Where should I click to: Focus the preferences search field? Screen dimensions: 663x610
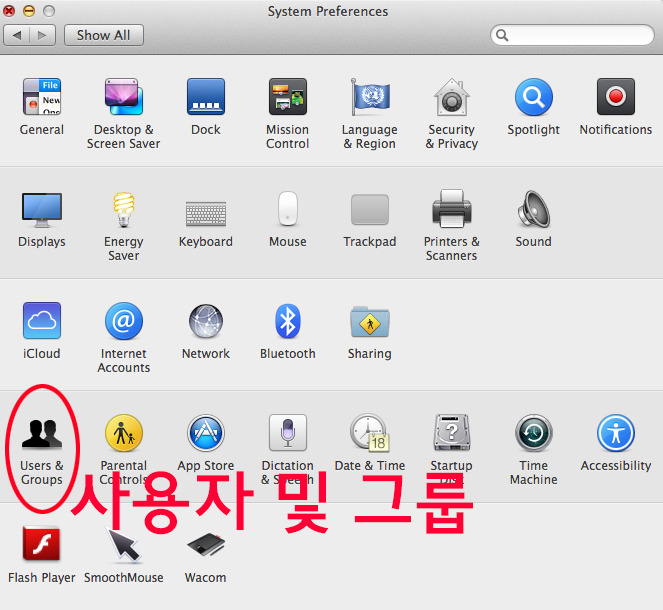point(572,35)
